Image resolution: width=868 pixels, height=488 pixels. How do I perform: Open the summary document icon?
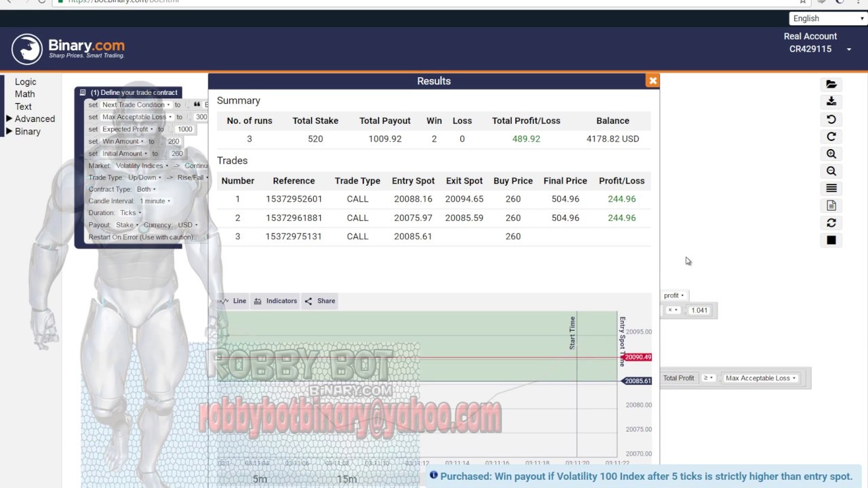coord(831,205)
